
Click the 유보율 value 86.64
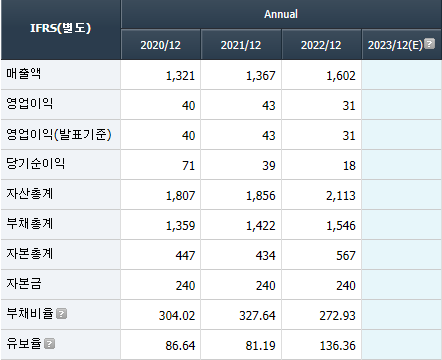180,346
